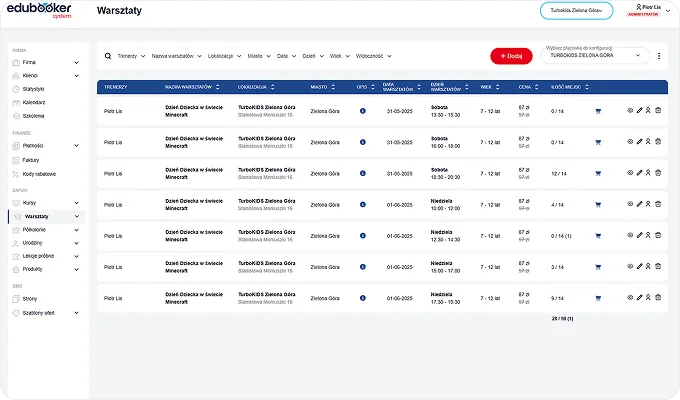
Task: Open the Widoczność filter dropdown
Action: click(x=373, y=56)
